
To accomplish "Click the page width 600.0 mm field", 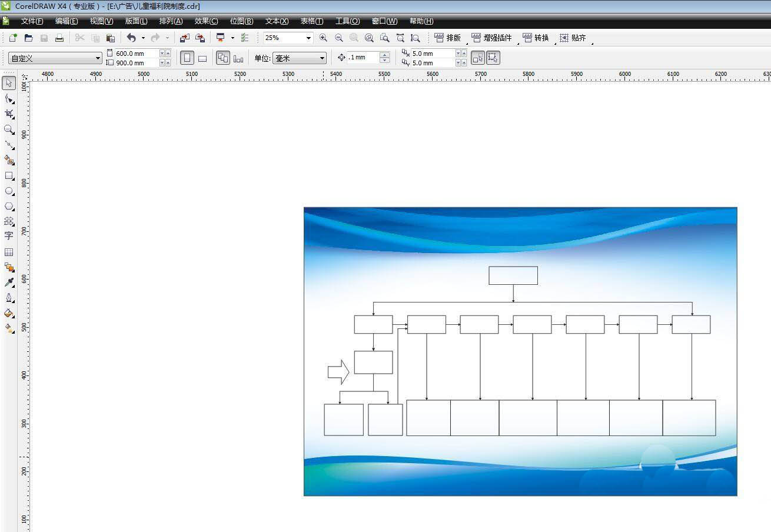I will (137, 54).
